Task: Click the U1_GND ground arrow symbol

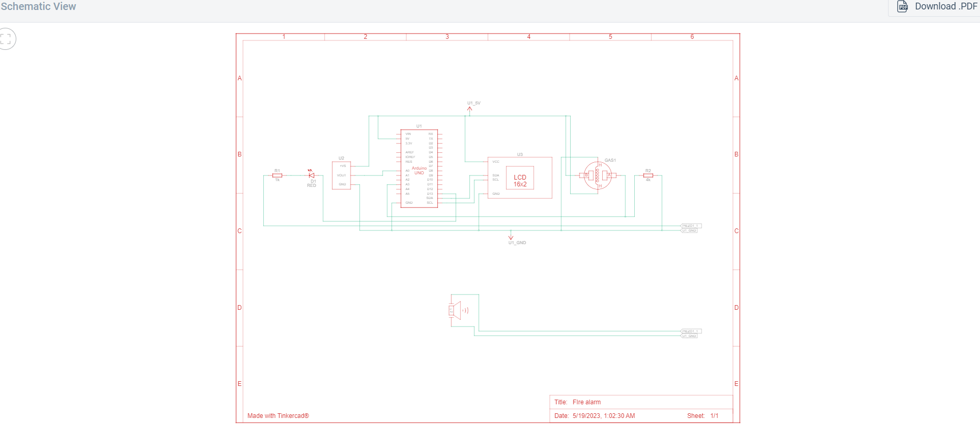Action: pyautogui.click(x=511, y=237)
